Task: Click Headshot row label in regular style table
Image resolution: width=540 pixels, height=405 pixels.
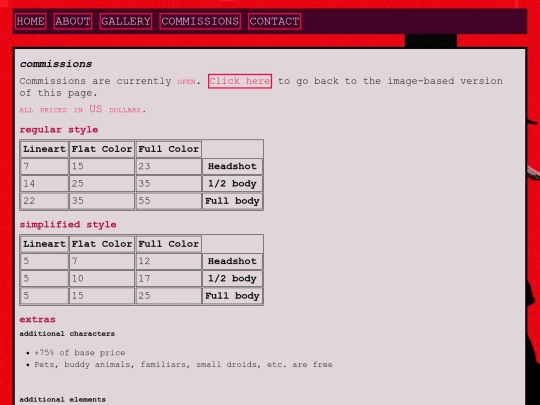Action: pos(232,166)
